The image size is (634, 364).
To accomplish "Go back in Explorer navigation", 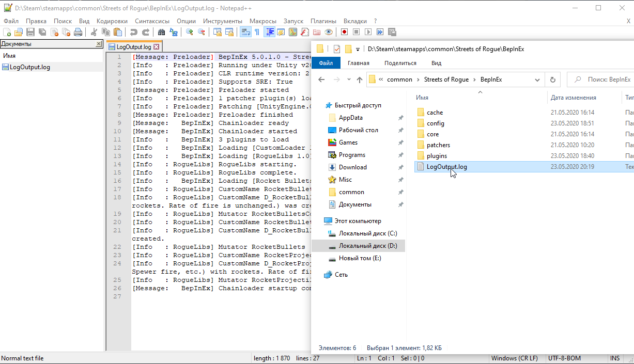I will (321, 80).
